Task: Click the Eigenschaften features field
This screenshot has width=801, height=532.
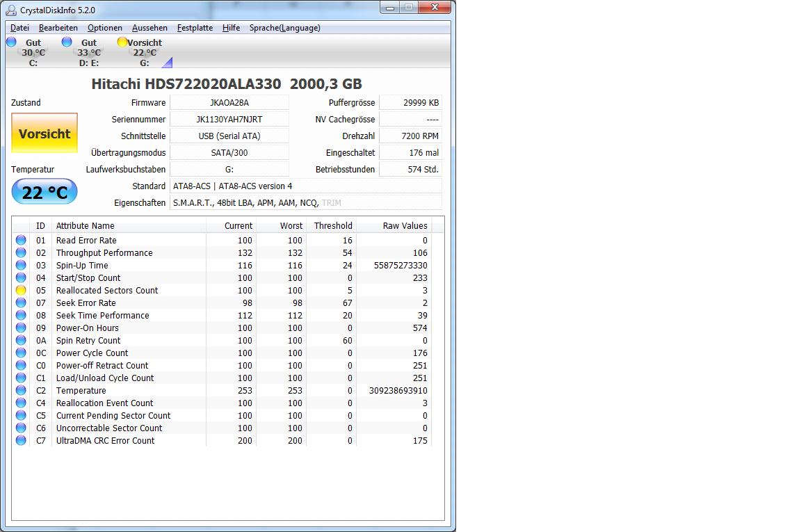Action: [305, 203]
